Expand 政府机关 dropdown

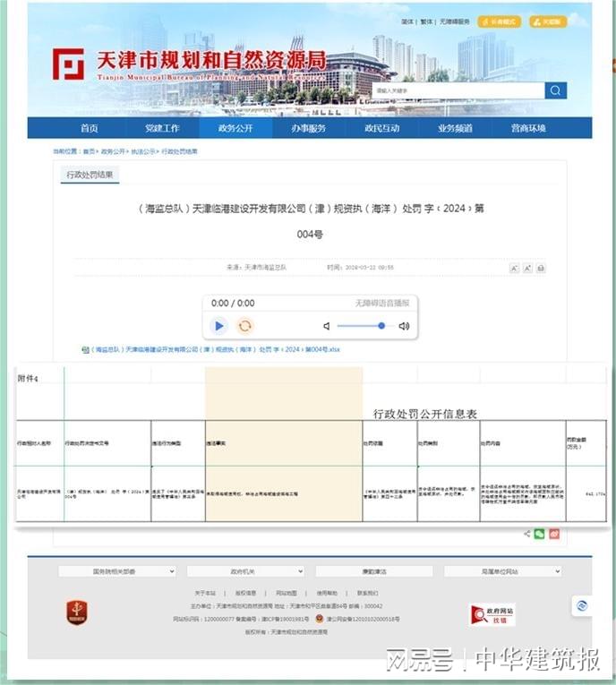[x=245, y=571]
